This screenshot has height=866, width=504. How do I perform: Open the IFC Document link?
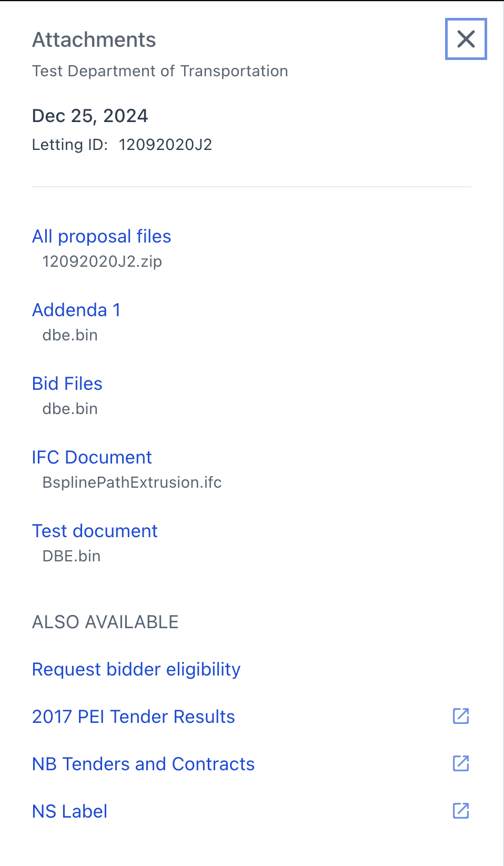pyautogui.click(x=92, y=458)
